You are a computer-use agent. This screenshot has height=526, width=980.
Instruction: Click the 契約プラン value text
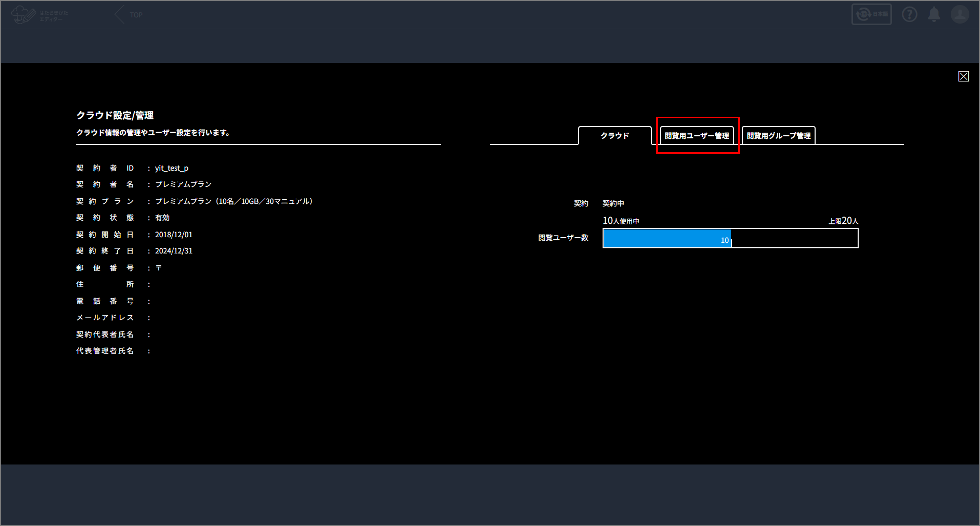coord(234,201)
